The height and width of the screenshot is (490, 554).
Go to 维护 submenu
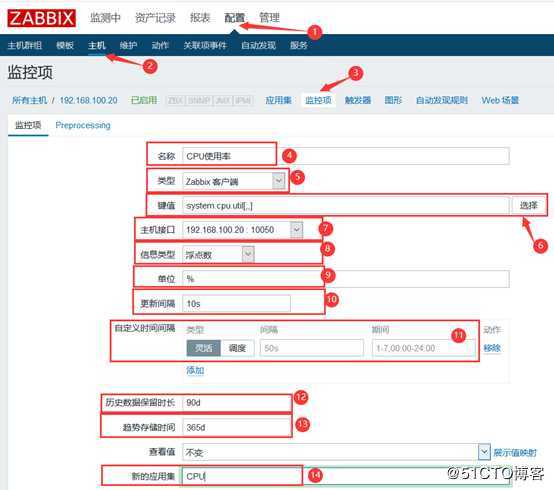128,45
